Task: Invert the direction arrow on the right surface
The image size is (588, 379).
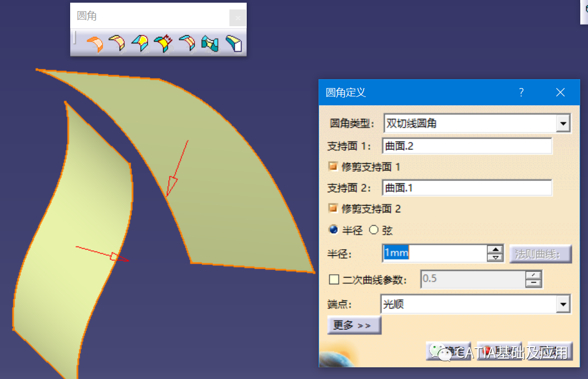Action: pos(177,168)
